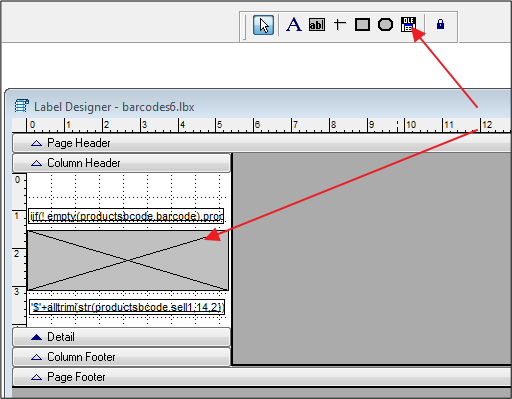The image size is (512, 399).
Task: Click the Column Header band bar
Action: [x=122, y=163]
